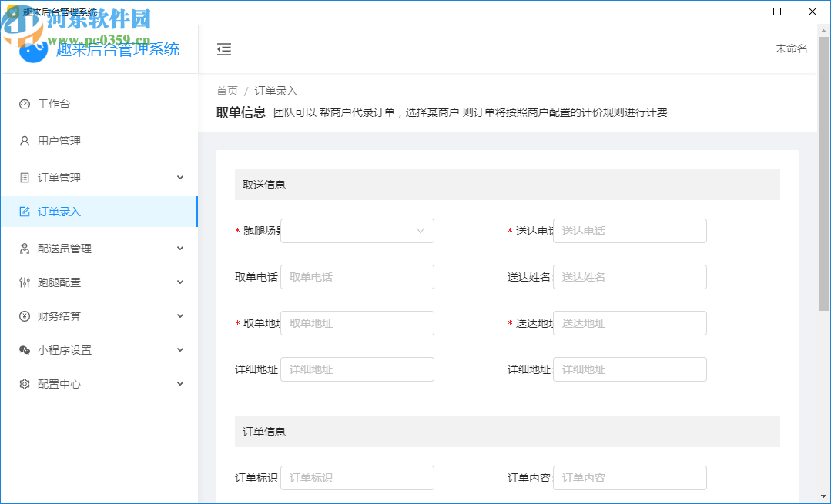Viewport: 831px width, 504px height.
Task: Click the 财务结算 clock icon
Action: tap(23, 315)
